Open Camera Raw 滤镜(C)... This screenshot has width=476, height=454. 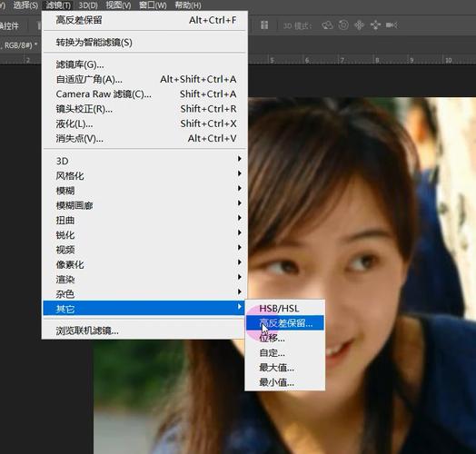(144, 94)
